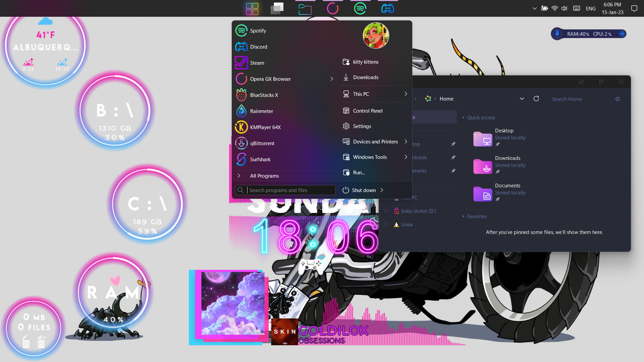
Task: Click the GOLDILOX song title text
Action: pyautogui.click(x=333, y=330)
